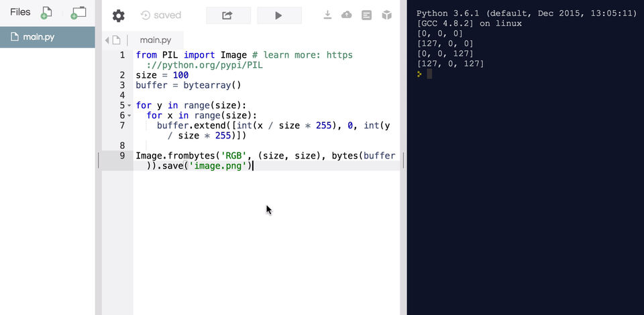Viewport: 644px width, 315px height.
Task: Click the 'RGB' string in code
Action: pos(235,156)
